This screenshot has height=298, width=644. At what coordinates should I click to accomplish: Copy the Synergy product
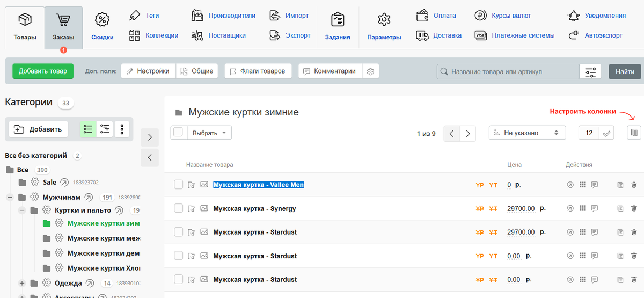(x=620, y=208)
